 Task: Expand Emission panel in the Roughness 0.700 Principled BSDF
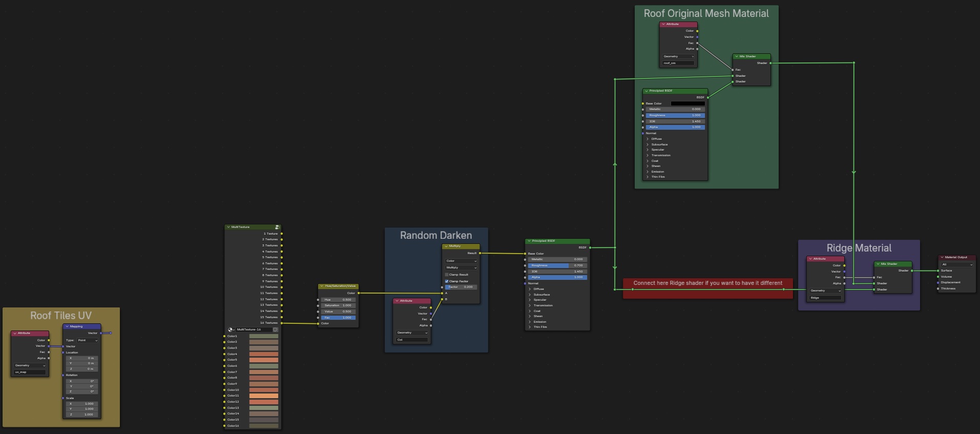click(530, 322)
